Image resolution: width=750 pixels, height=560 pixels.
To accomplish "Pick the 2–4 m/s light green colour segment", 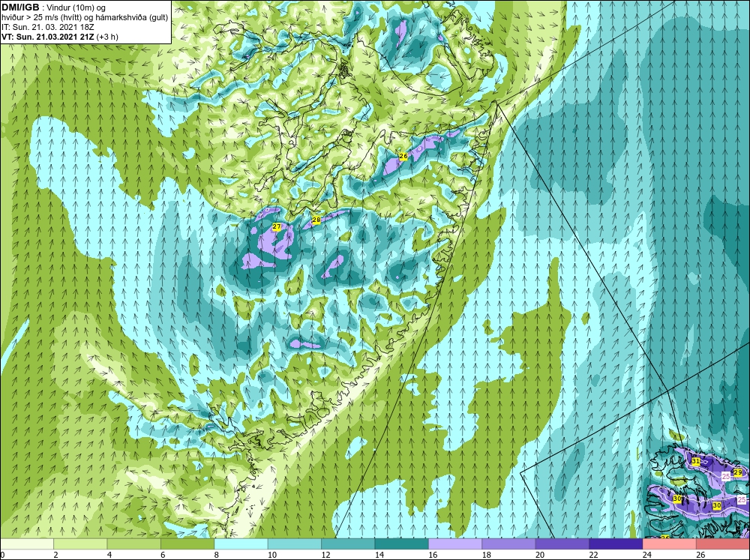I will pyautogui.click(x=80, y=544).
